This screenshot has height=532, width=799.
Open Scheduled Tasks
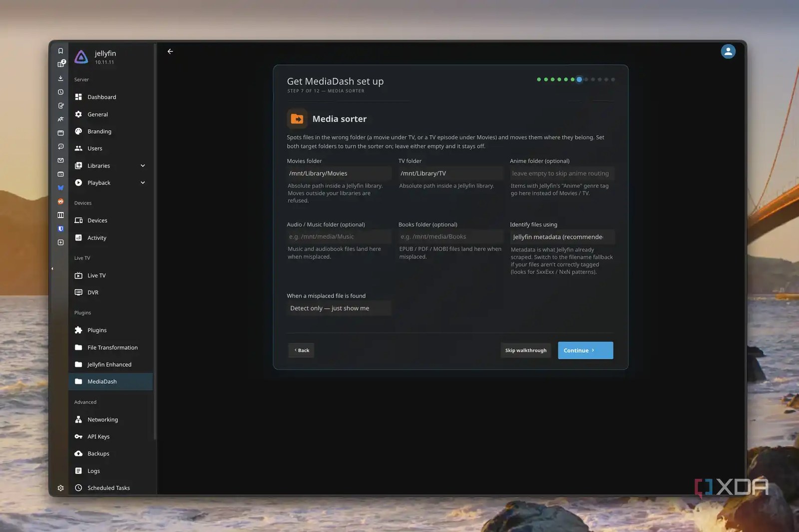tap(111, 488)
